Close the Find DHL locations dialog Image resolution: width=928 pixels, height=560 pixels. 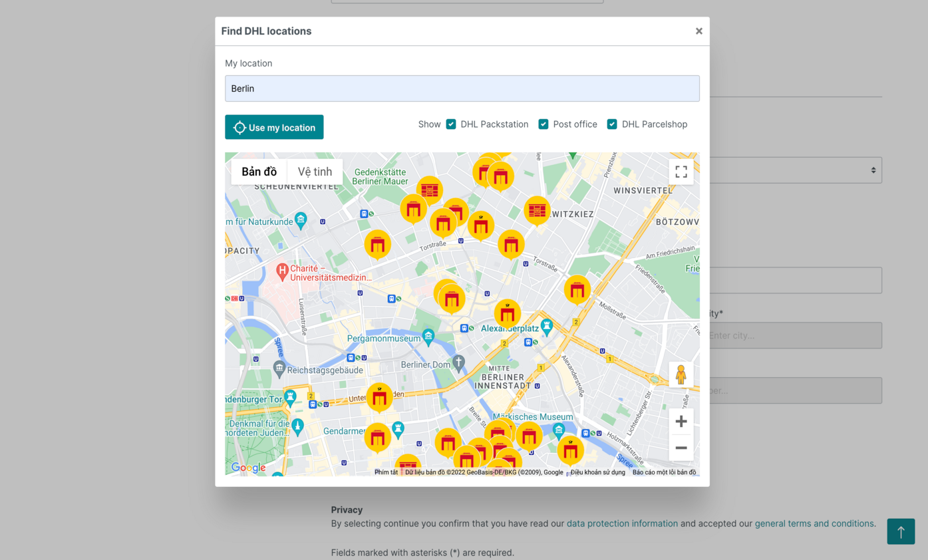(698, 31)
